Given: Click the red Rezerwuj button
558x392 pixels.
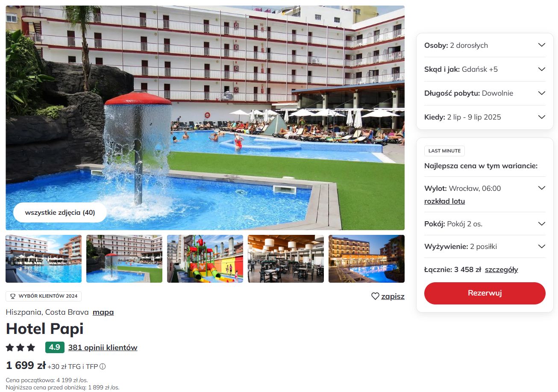Looking at the screenshot, I should coord(485,293).
